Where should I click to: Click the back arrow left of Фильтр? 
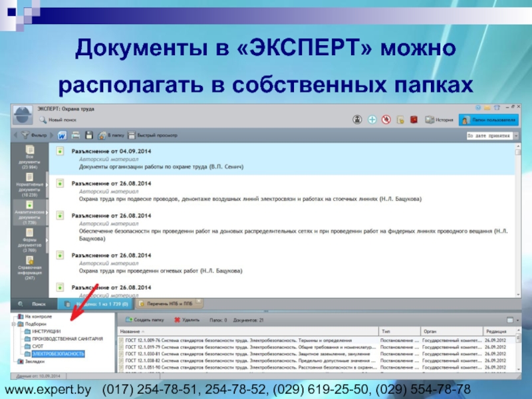[x=15, y=135]
